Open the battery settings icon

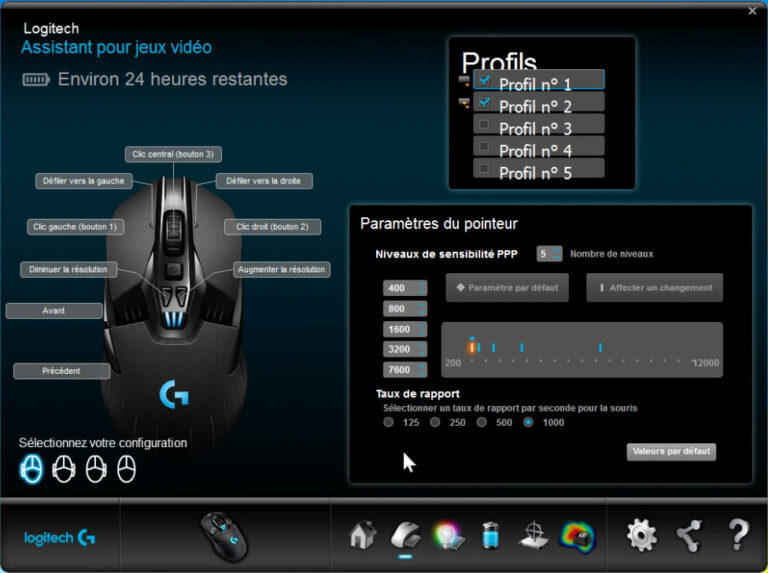tap(490, 535)
